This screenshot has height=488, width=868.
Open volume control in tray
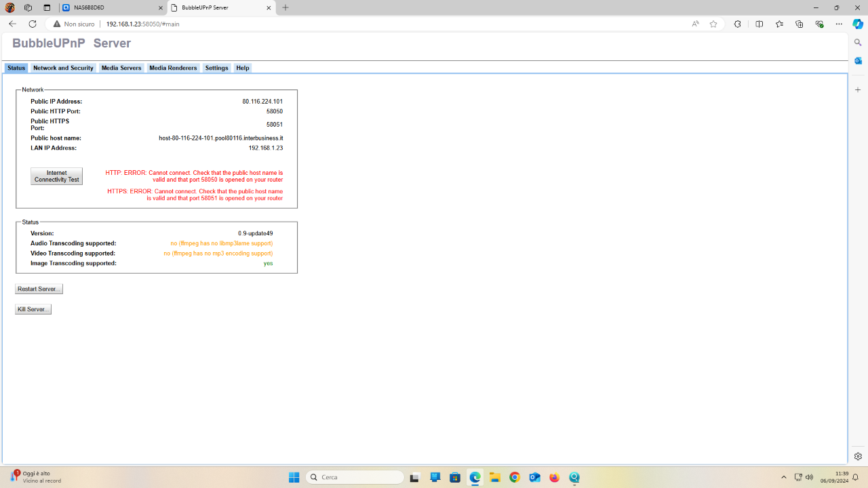[809, 477]
